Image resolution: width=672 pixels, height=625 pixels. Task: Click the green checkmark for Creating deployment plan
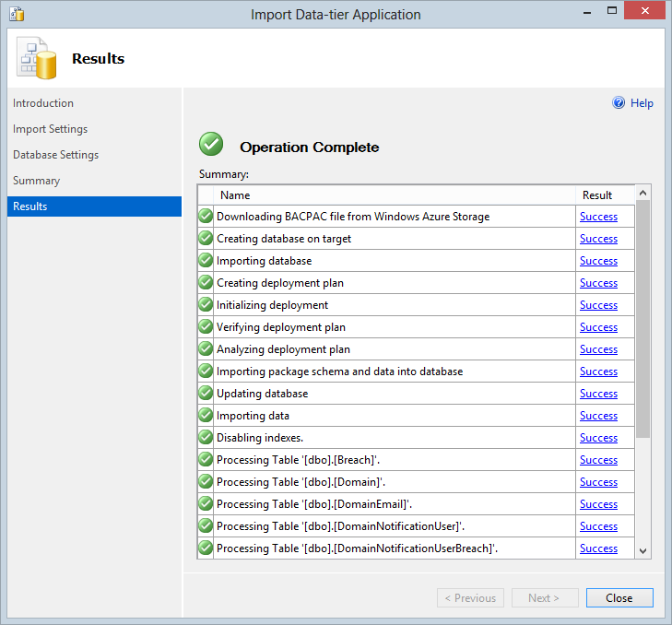[206, 283]
